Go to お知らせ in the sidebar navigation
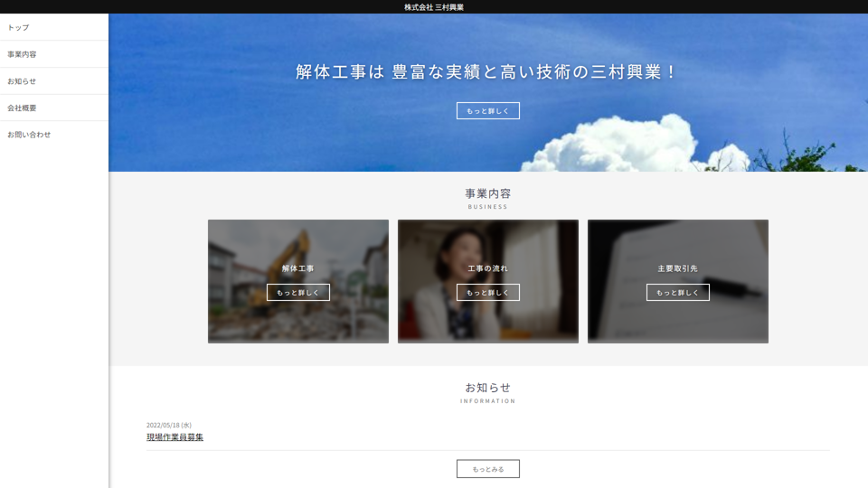 (x=22, y=81)
